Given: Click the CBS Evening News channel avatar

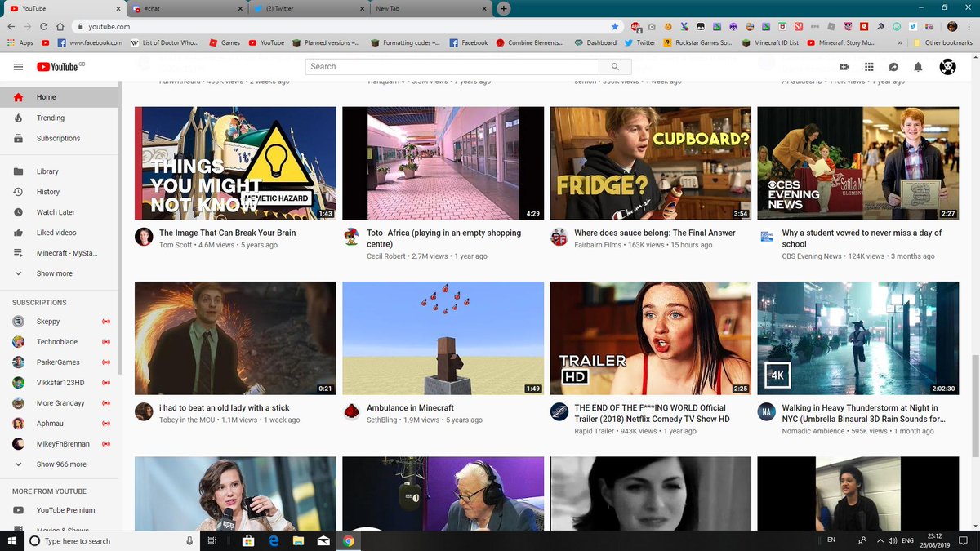Looking at the screenshot, I should click(767, 237).
